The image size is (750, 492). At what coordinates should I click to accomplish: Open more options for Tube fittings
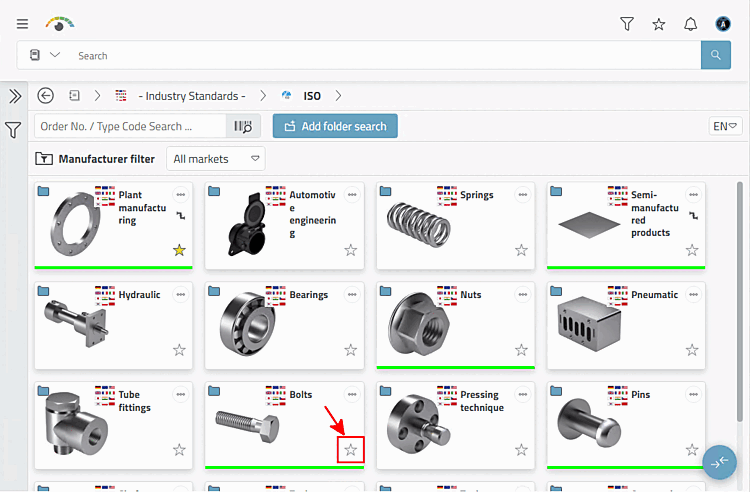(181, 394)
